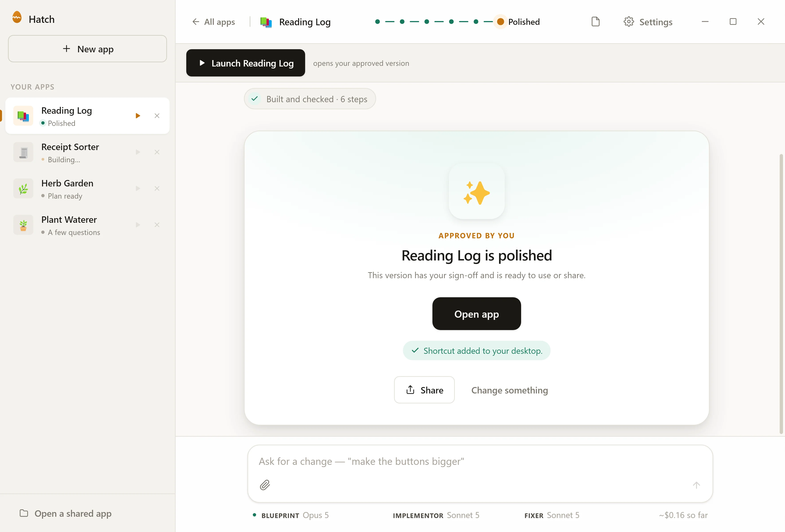Screen dimensions: 785x532
Task: Play Plant Waterer from the sidebar
Action: pos(138,225)
